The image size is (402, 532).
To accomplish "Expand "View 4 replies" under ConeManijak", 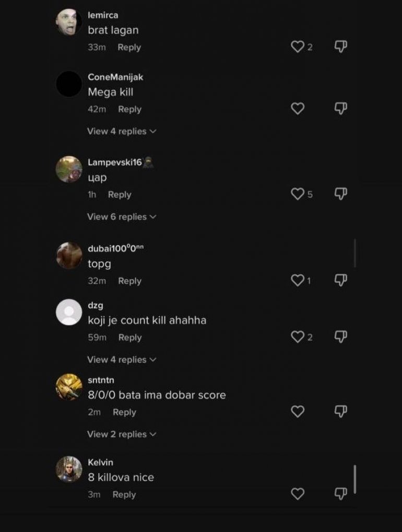I will (122, 131).
